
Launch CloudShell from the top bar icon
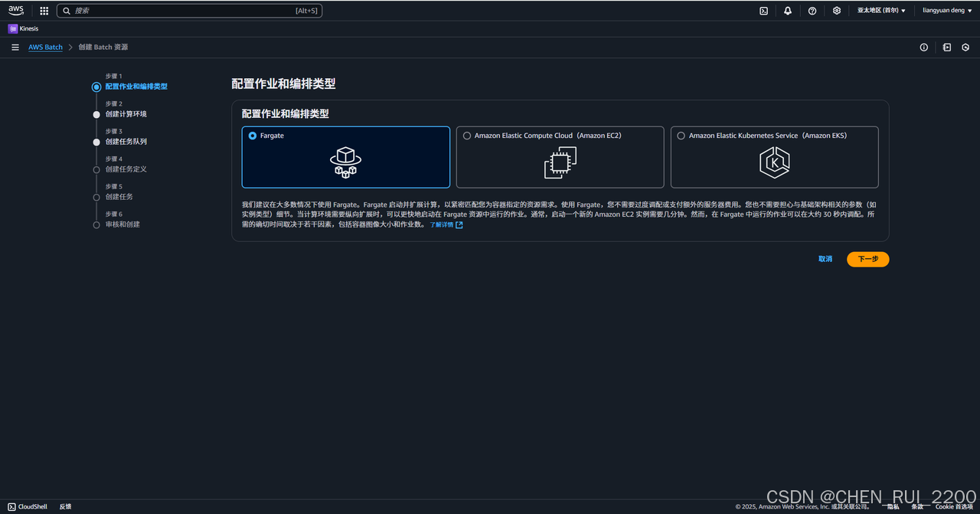(x=763, y=11)
